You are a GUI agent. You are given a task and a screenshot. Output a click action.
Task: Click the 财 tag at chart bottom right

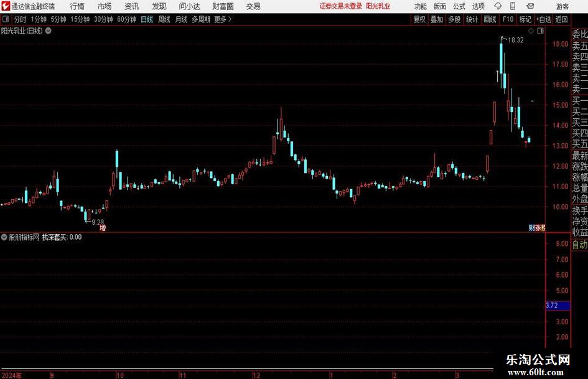[531, 228]
